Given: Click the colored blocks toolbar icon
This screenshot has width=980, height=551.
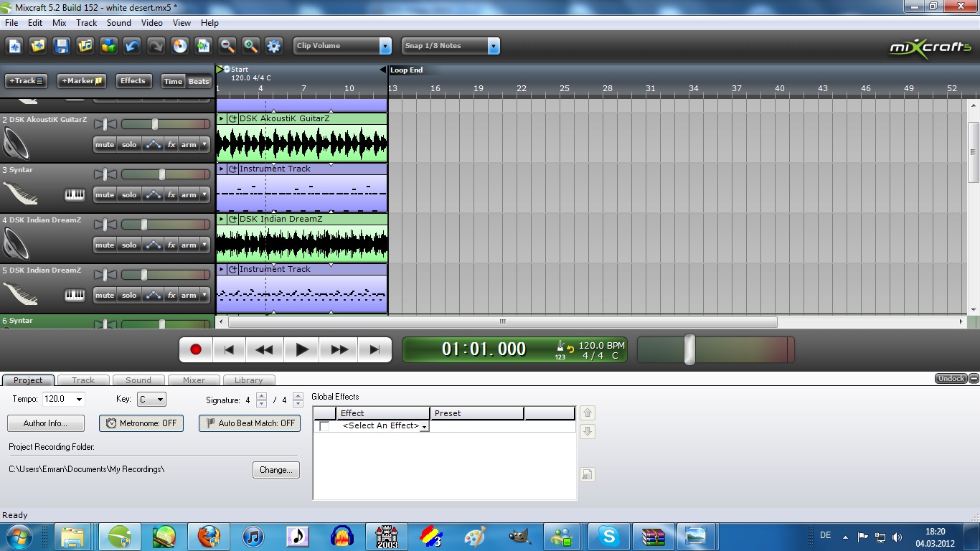Looking at the screenshot, I should (109, 46).
